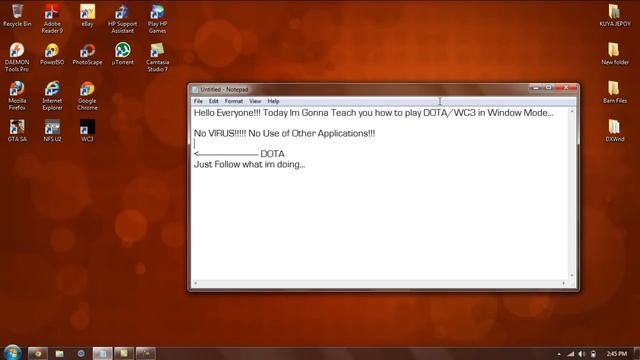Click 'Just Follow what im doing...' line
Image resolution: width=640 pixels, height=360 pixels.
249,164
